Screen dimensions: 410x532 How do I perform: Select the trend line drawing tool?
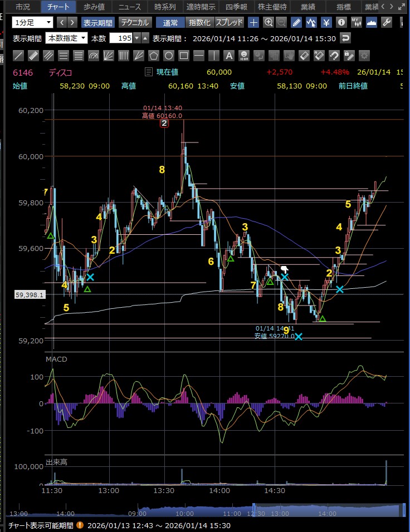pyautogui.click(x=18, y=56)
